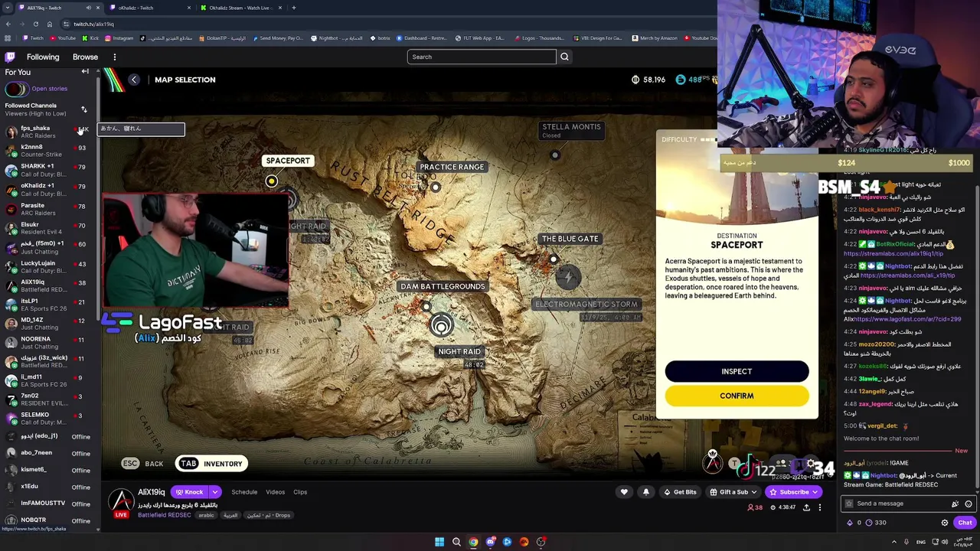Select the Spaceport map marker

pos(271,181)
